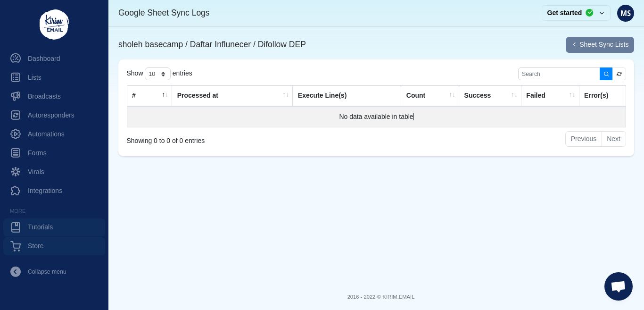Click the Search input field
The height and width of the screenshot is (310, 644).
559,74
